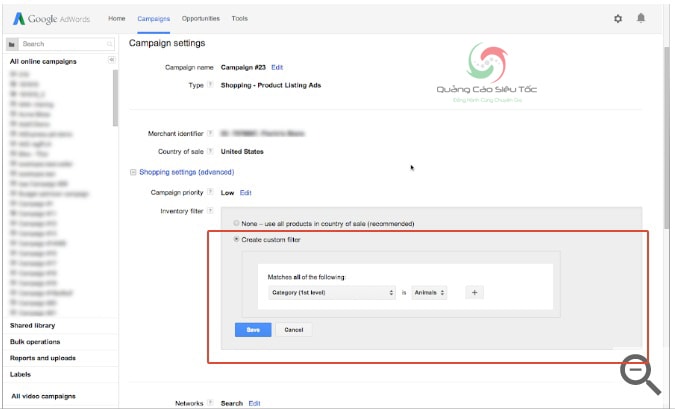Select All online campaigns

click(x=43, y=62)
